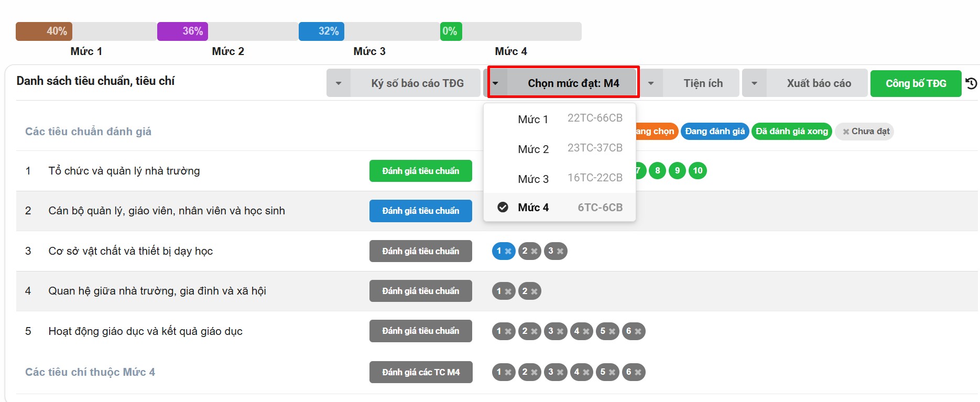Click blue criterion badge 1 for Cơ sở vật chất
980x402 pixels.
[x=503, y=251]
